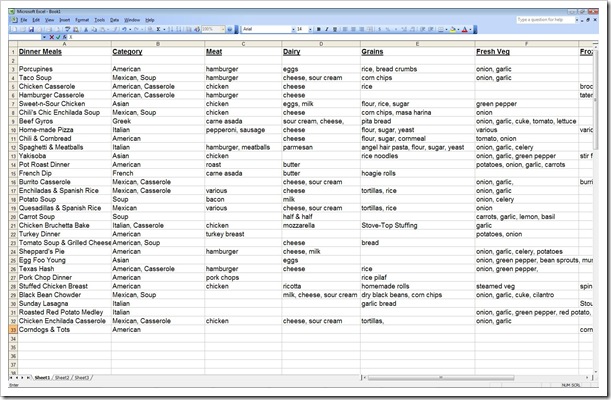This screenshot has height=400, width=611.
Task: Click the Font Color red A swatch
Action: 464,29
